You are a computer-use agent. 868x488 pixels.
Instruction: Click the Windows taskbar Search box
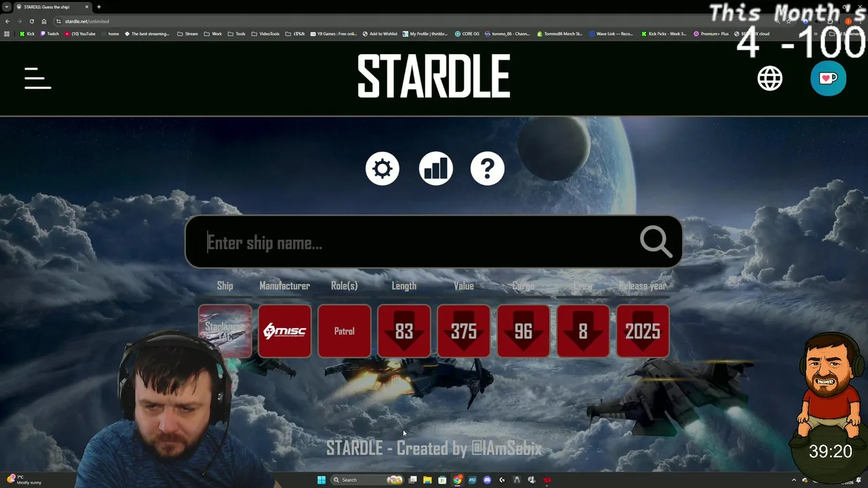pyautogui.click(x=368, y=480)
